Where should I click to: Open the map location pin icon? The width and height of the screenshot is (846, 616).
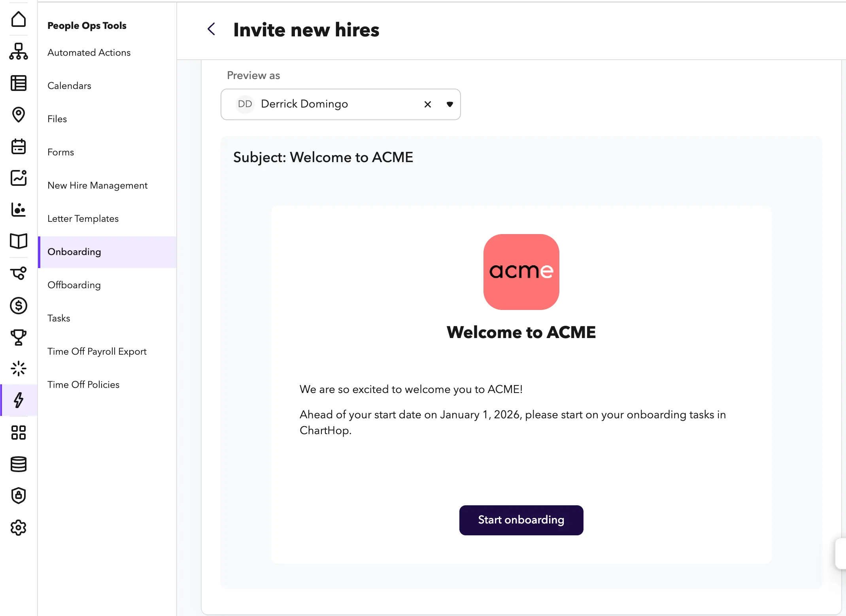tap(19, 115)
